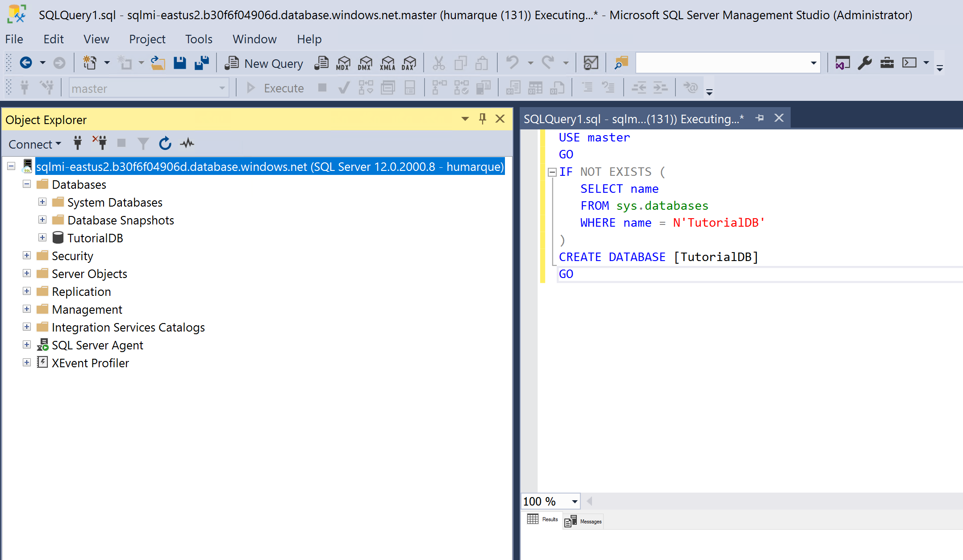This screenshot has height=560, width=963.
Task: Open the Tools menu
Action: coord(199,39)
